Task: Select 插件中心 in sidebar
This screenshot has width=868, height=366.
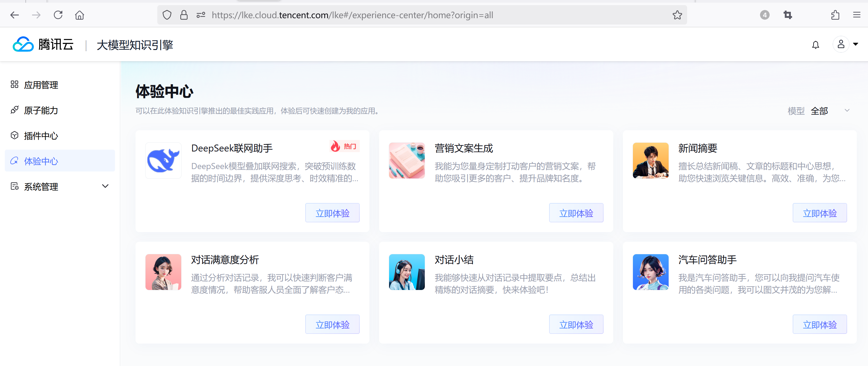Action: coord(41,136)
